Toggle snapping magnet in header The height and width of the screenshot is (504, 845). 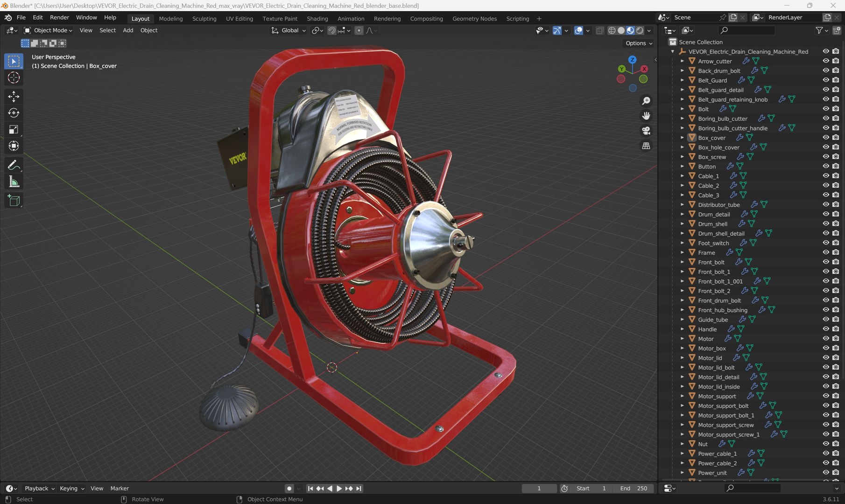pos(331,30)
